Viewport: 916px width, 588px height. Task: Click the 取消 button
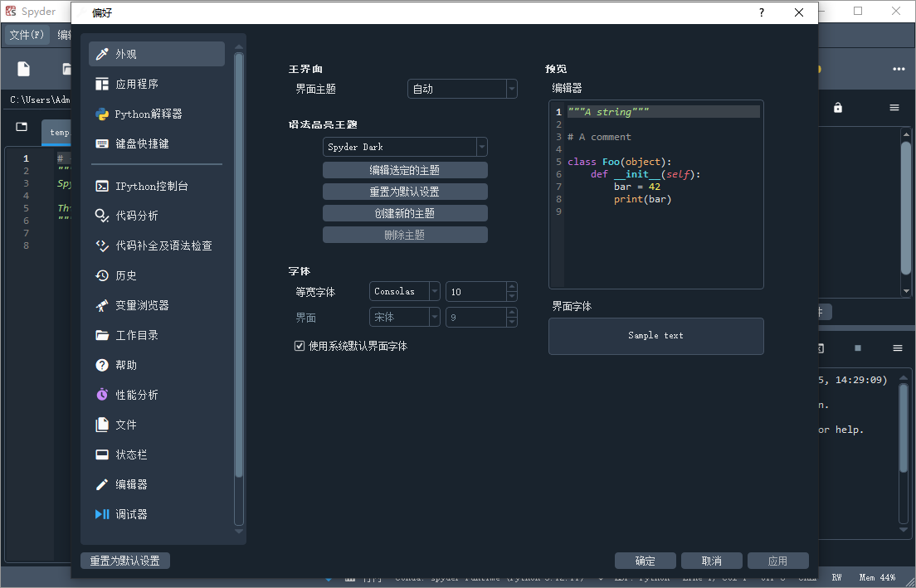(x=712, y=561)
